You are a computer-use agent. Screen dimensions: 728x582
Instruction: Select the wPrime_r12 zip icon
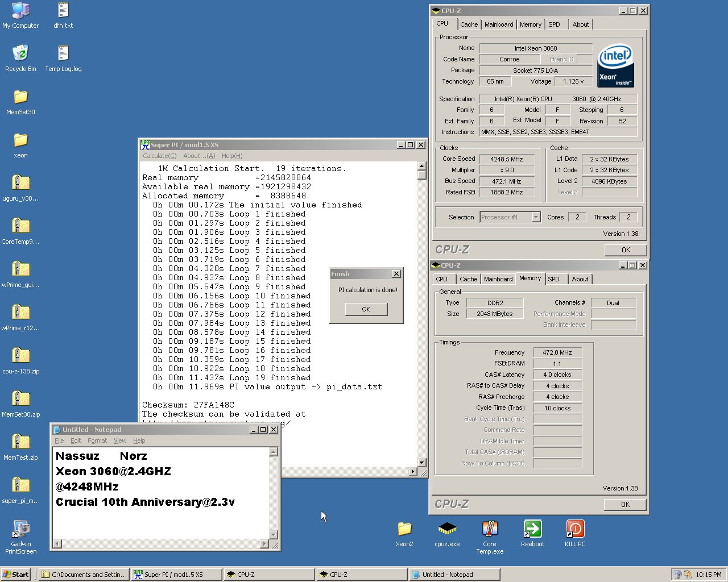click(x=20, y=318)
